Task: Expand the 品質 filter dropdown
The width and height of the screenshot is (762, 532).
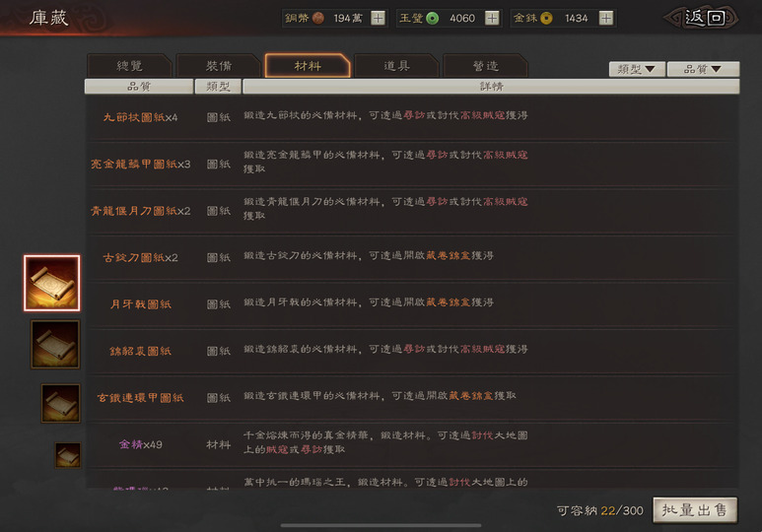Action: 703,69
